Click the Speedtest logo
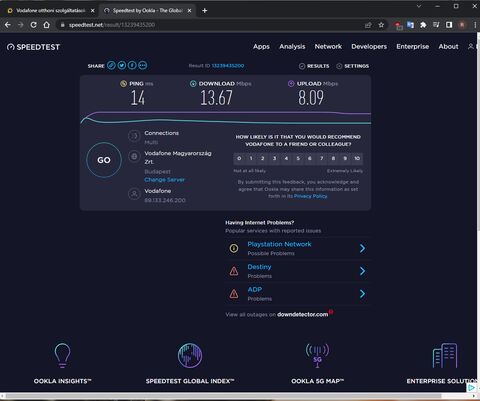This screenshot has width=480, height=401. tap(33, 47)
